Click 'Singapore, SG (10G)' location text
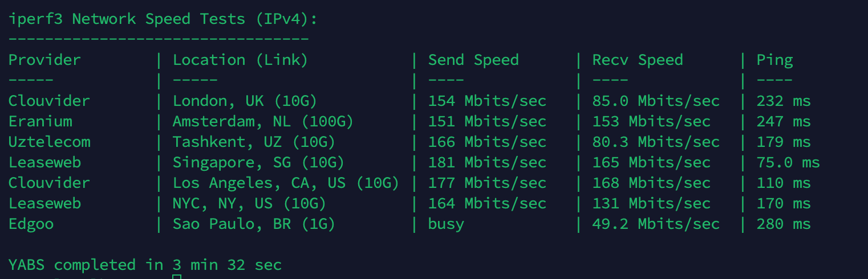Viewport: 868px width, 279px height. click(x=258, y=162)
